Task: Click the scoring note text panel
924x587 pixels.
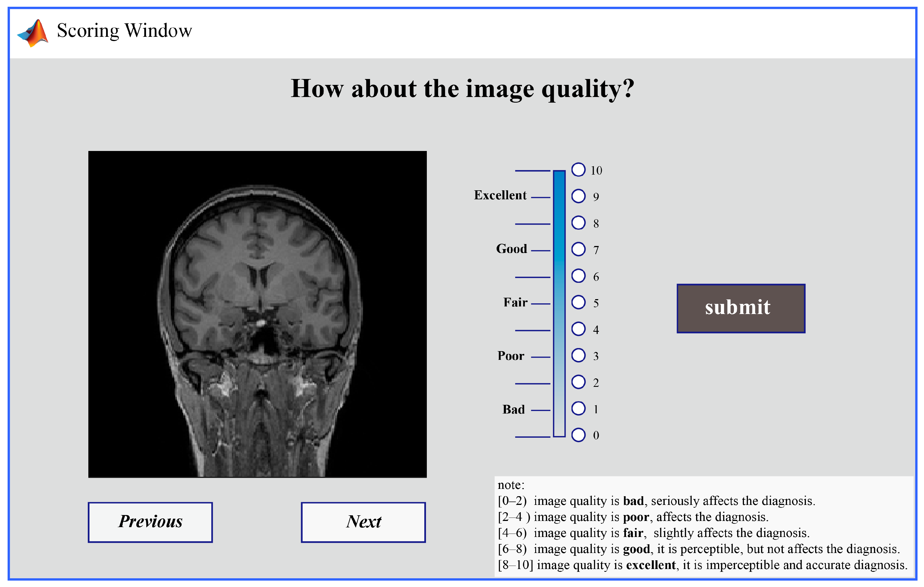Action: pos(703,525)
